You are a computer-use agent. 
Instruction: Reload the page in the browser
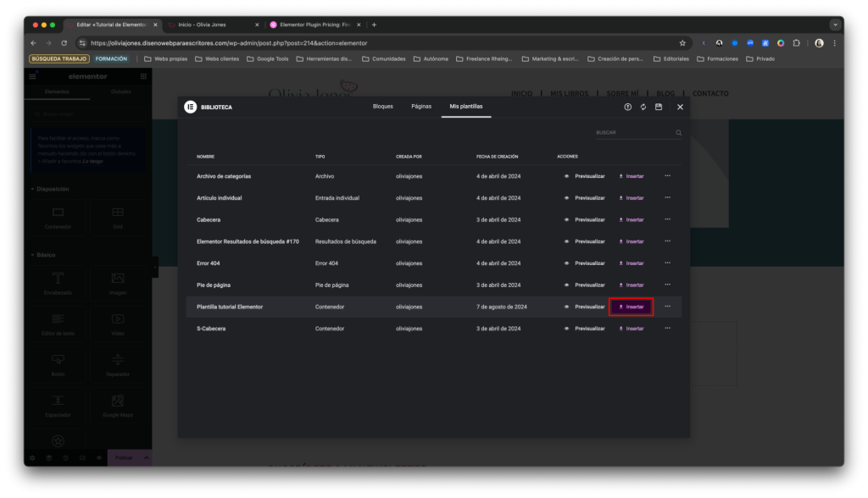[x=64, y=43]
